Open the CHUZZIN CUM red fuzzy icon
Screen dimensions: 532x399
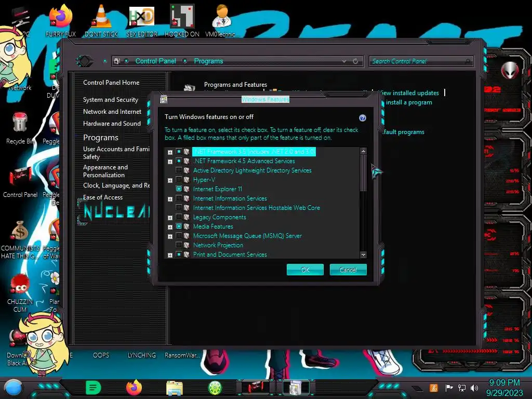pyautogui.click(x=20, y=292)
